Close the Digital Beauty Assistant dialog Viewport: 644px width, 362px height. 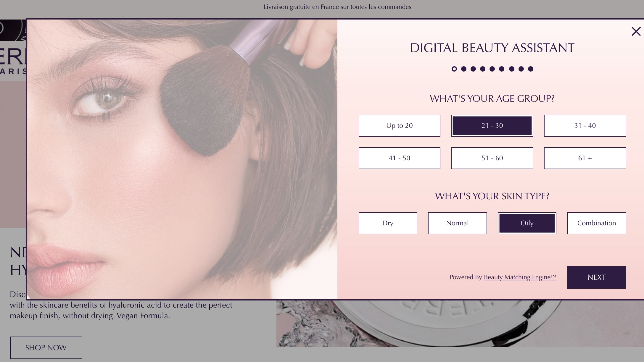click(x=636, y=32)
